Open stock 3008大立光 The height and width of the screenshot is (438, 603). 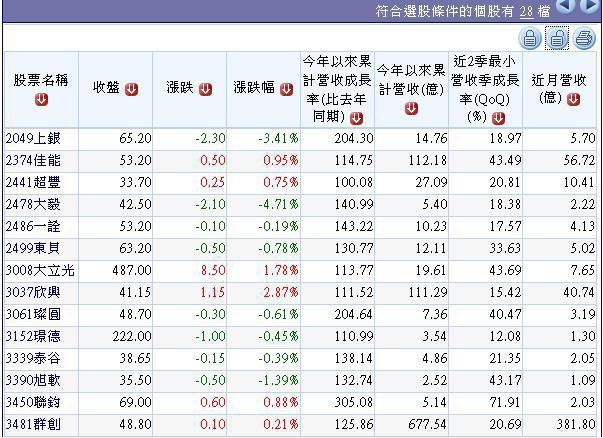tap(40, 270)
